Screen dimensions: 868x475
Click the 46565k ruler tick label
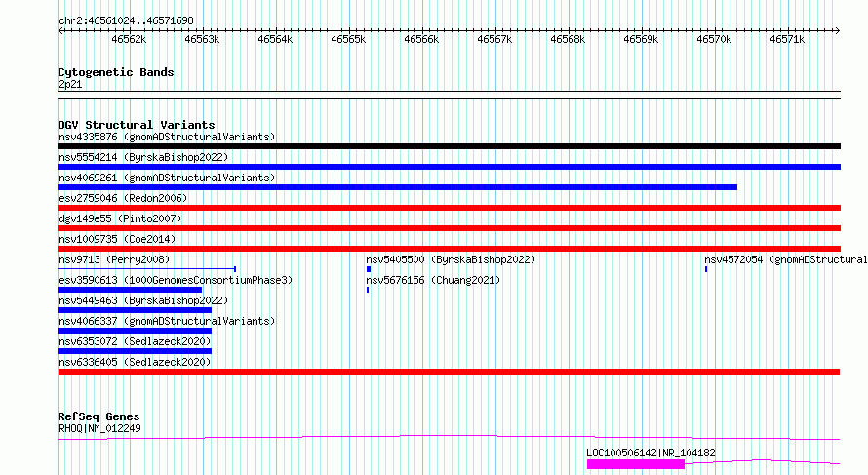348,40
